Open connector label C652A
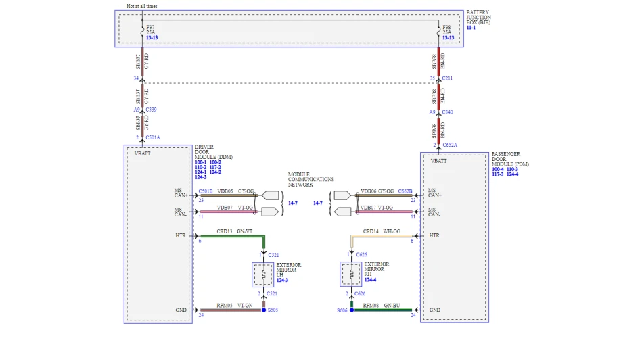This screenshot has height=338, width=644. coord(450,145)
